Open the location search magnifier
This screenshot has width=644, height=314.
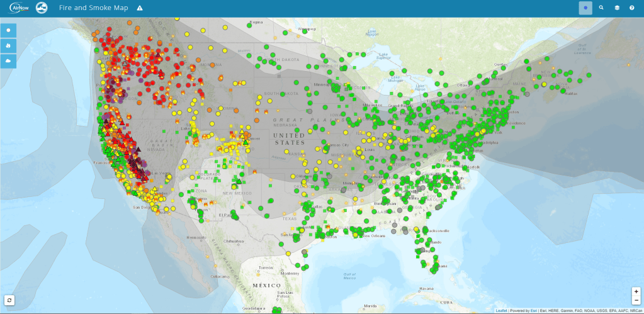pos(601,8)
